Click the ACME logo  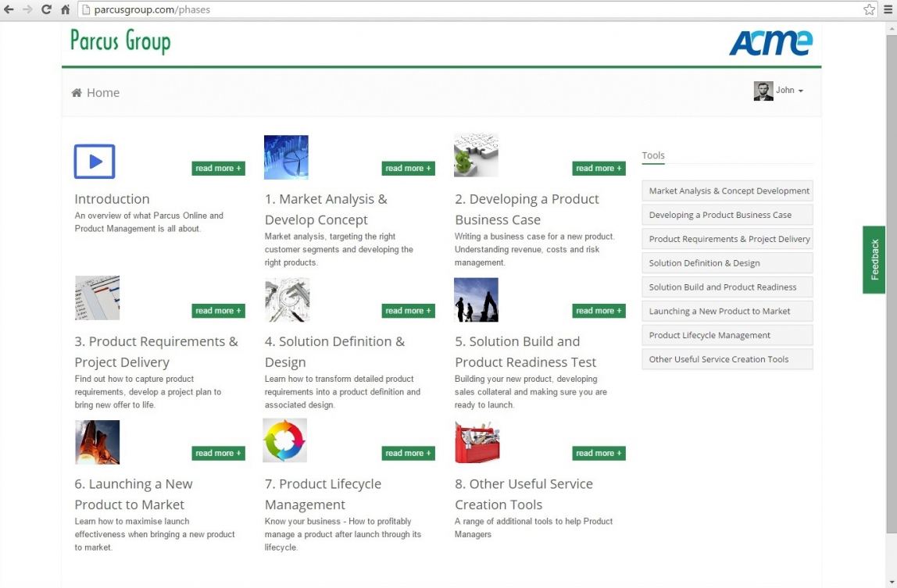click(770, 43)
